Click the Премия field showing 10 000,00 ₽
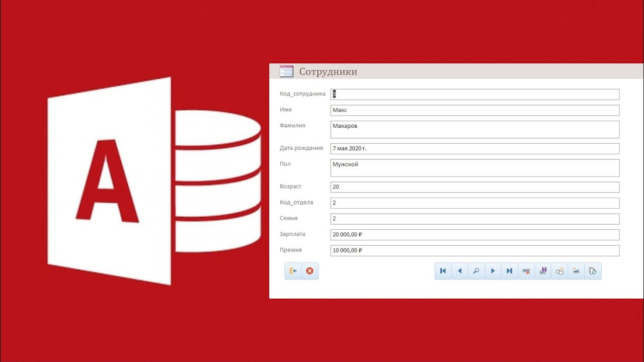This screenshot has height=362, width=644. [x=475, y=250]
